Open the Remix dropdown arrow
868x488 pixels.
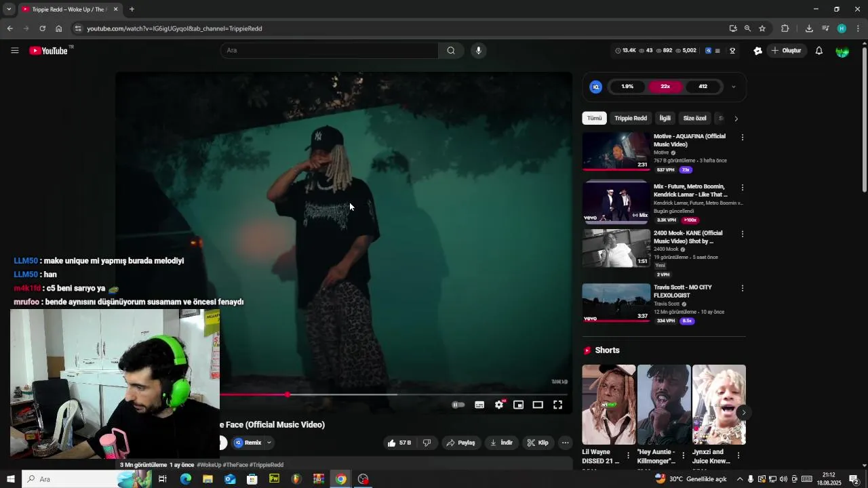(x=269, y=443)
